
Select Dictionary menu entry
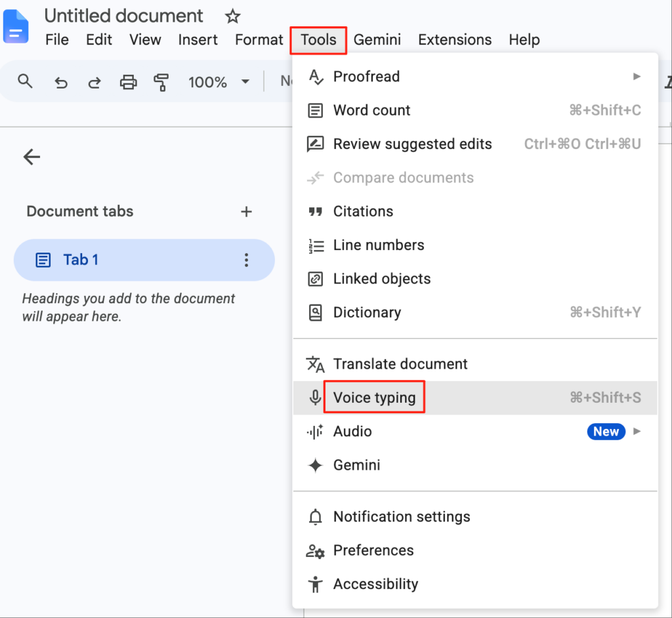475,312
